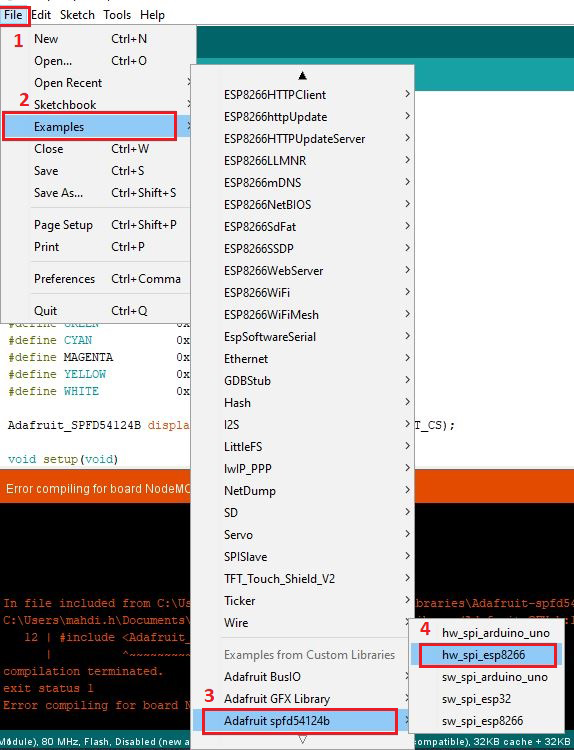This screenshot has height=750, width=574.
Task: Expand the ESP8266WebServer examples
Action: (x=302, y=271)
